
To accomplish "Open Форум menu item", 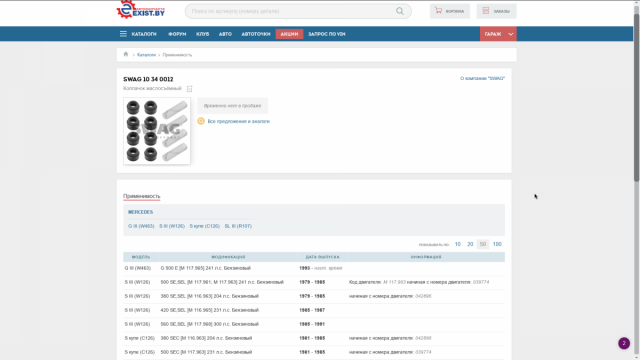I will [177, 34].
